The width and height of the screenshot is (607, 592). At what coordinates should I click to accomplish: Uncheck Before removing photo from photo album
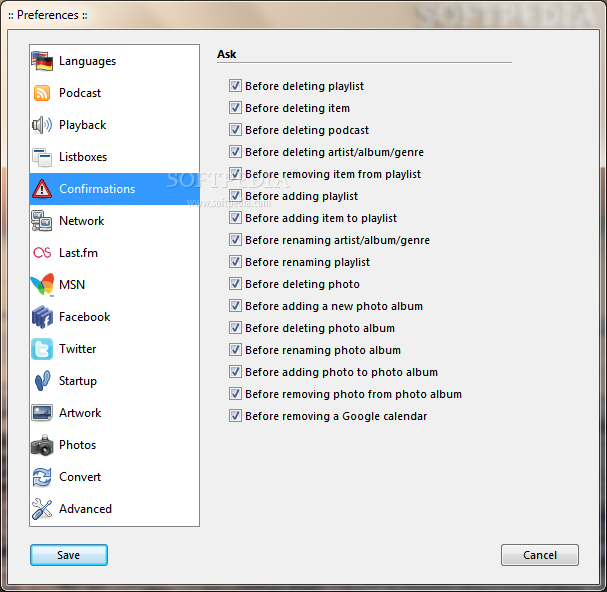click(235, 394)
